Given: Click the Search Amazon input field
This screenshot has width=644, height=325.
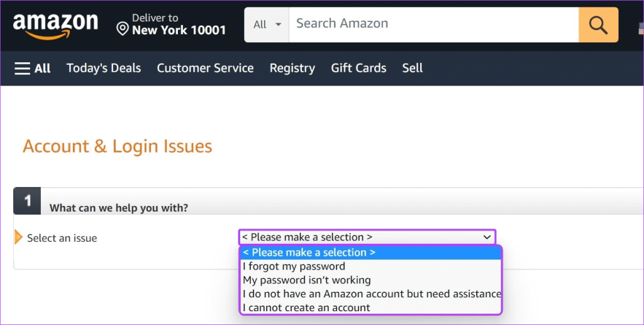Looking at the screenshot, I should 433,25.
